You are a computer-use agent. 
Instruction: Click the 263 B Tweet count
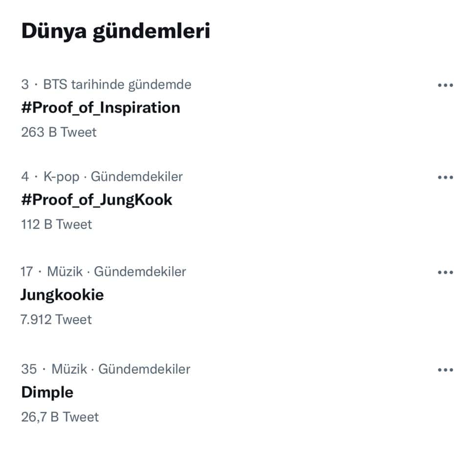(x=59, y=132)
